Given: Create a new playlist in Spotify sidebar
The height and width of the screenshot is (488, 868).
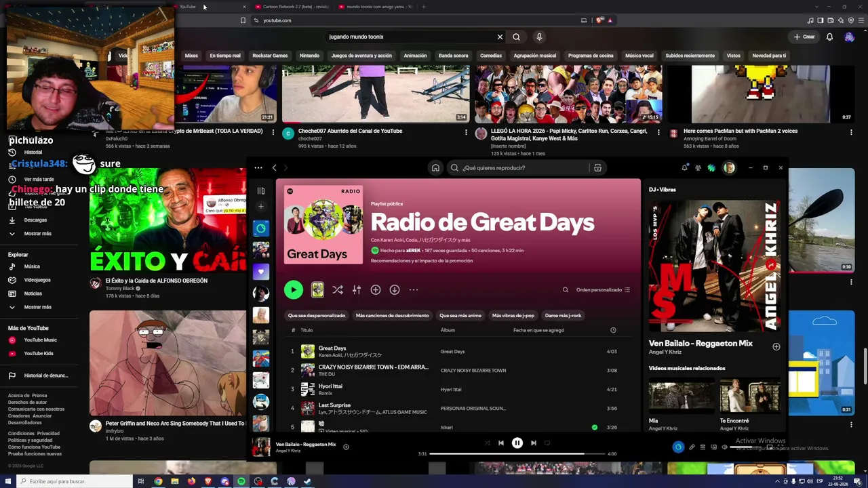Looking at the screenshot, I should 261,207.
